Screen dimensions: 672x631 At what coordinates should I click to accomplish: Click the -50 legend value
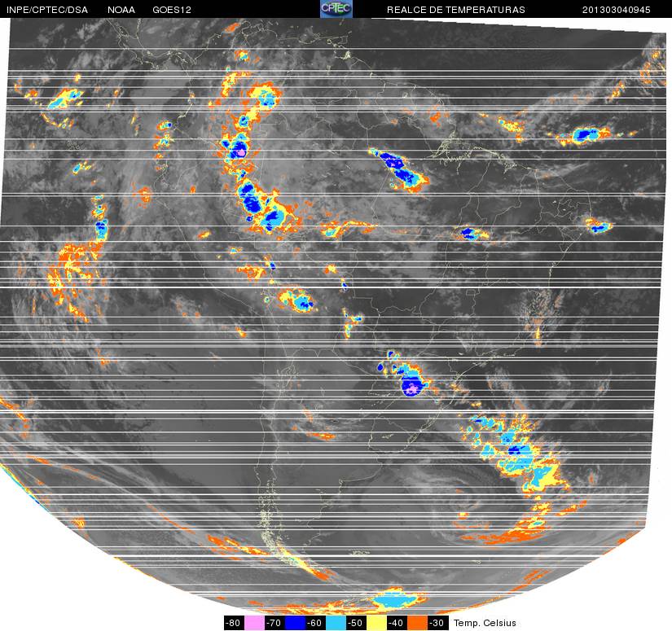pyautogui.click(x=357, y=623)
